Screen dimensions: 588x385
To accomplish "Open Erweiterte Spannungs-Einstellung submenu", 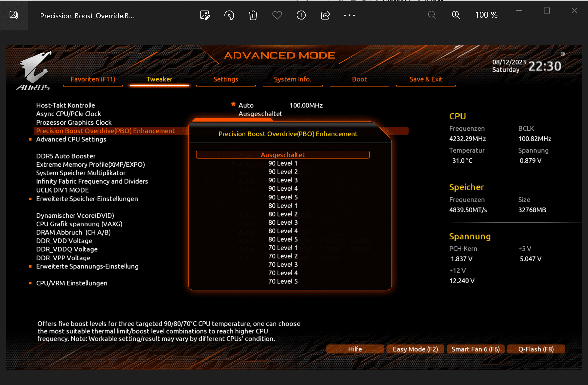I will point(87,266).
